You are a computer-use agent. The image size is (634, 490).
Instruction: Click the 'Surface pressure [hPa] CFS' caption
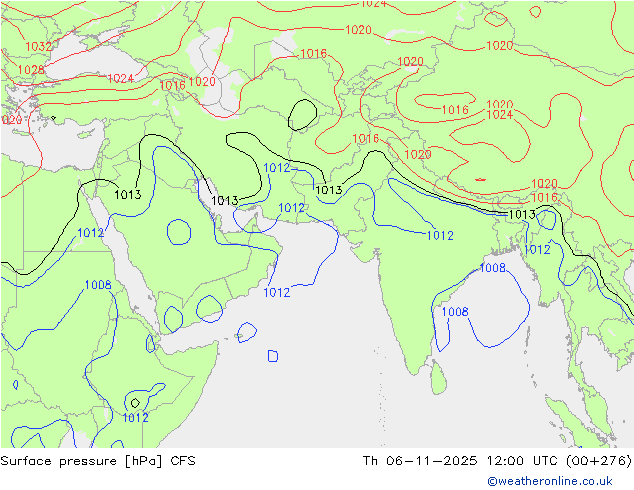[x=98, y=461]
